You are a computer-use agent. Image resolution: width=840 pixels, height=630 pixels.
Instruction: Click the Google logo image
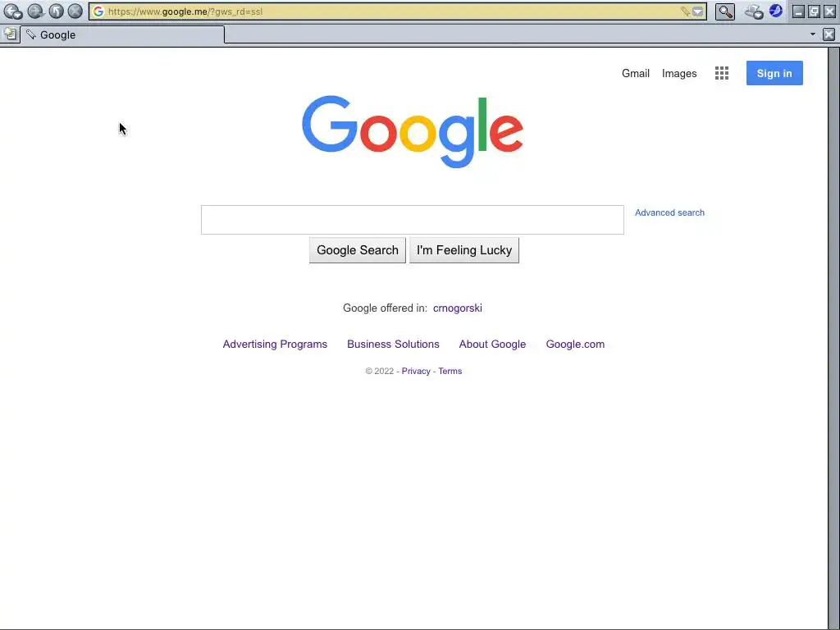click(413, 132)
